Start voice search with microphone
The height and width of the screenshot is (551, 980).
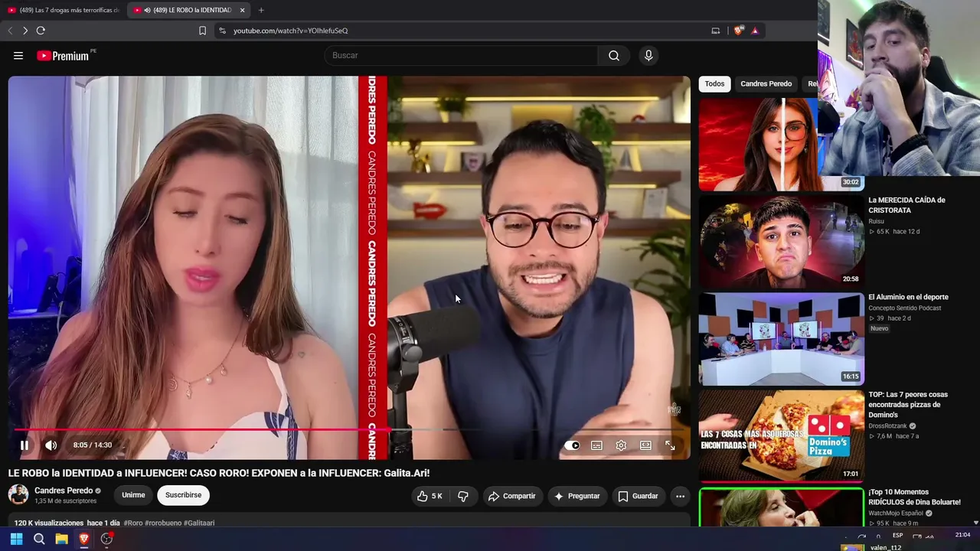pos(648,55)
